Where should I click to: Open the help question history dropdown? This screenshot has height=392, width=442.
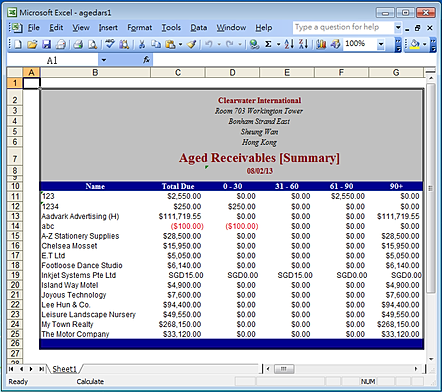coord(398,27)
